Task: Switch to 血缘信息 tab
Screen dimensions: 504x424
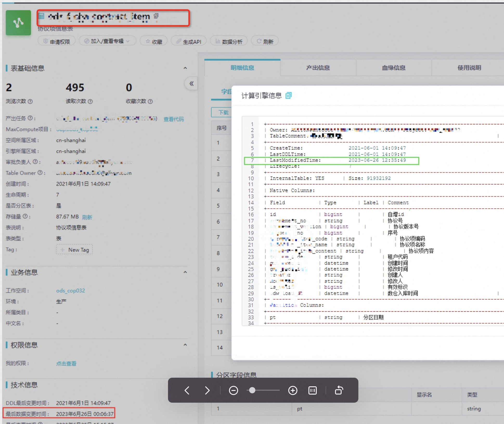Action: coord(393,68)
